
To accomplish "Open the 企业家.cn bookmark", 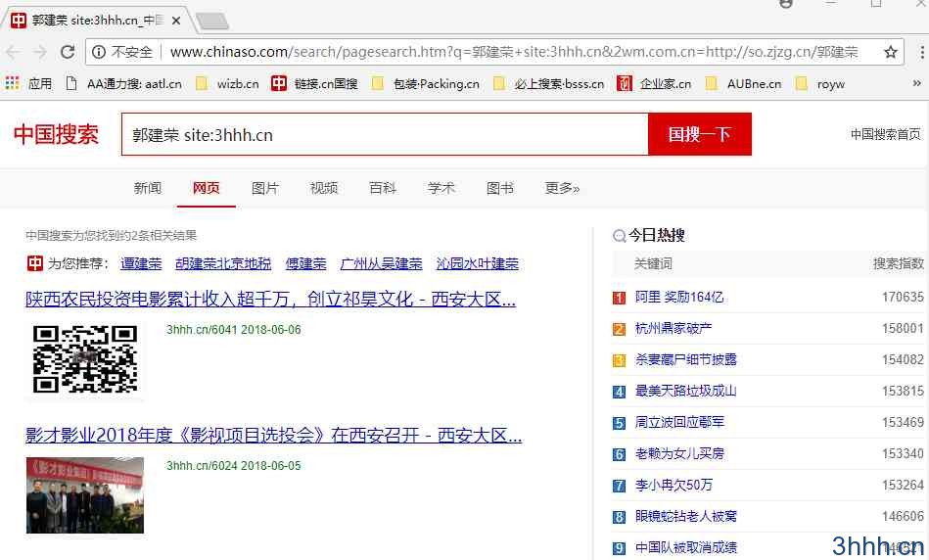I will (x=654, y=83).
